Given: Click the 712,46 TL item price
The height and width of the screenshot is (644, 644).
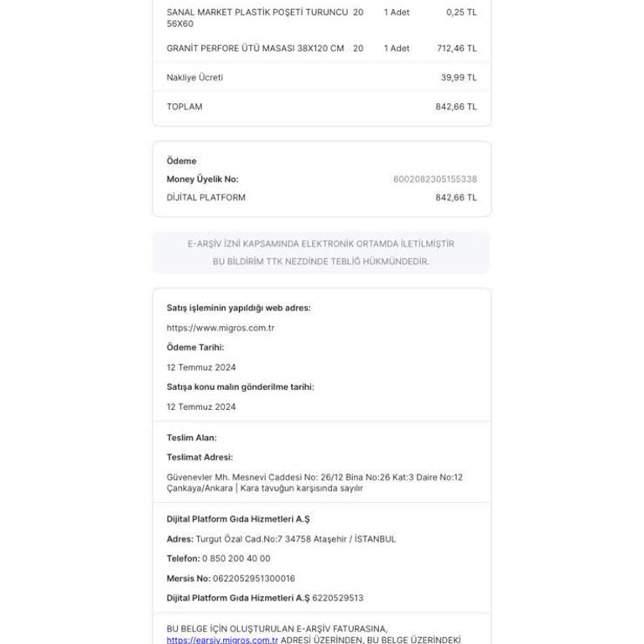Looking at the screenshot, I should tap(456, 49).
